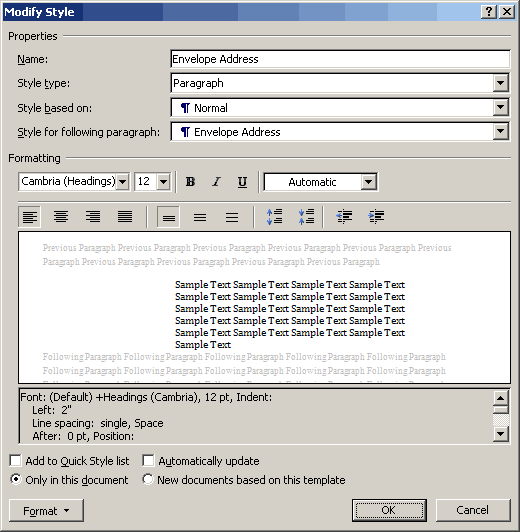
Task: Toggle Underline formatting button
Action: (x=242, y=182)
